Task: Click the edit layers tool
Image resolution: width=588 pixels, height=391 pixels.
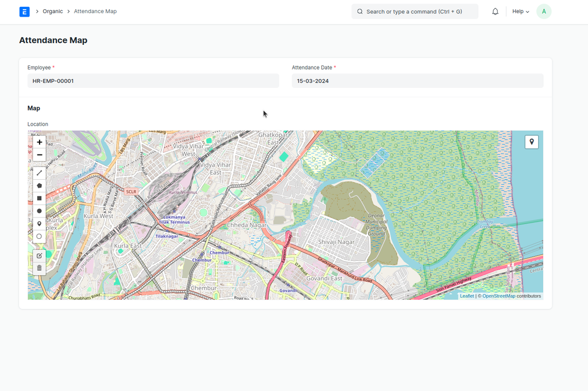Action: coord(39,255)
